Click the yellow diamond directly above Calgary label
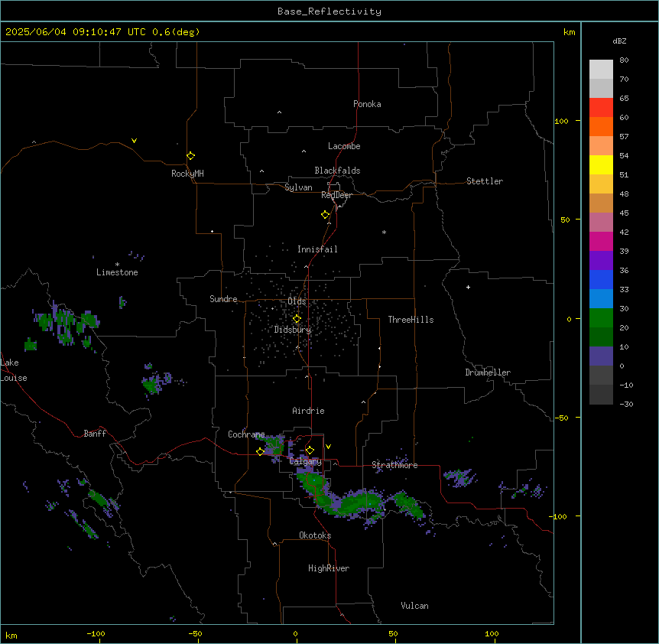The width and height of the screenshot is (659, 644). (x=310, y=450)
